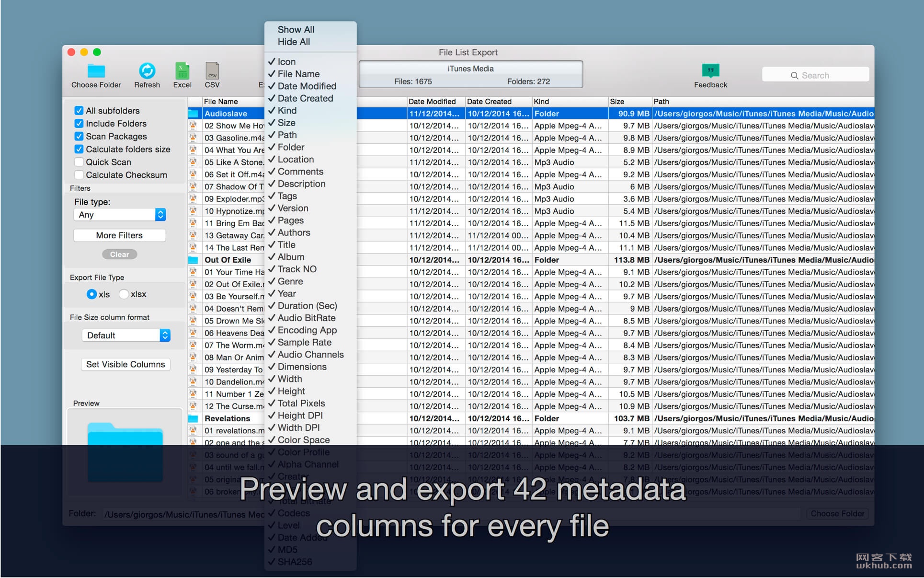The height and width of the screenshot is (578, 924).
Task: Enable the Calculate Checksum checkbox
Action: pos(79,175)
